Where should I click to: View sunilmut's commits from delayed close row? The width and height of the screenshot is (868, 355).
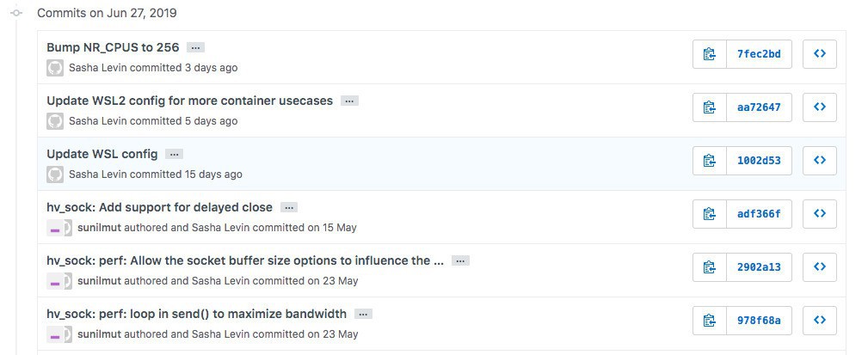point(99,228)
